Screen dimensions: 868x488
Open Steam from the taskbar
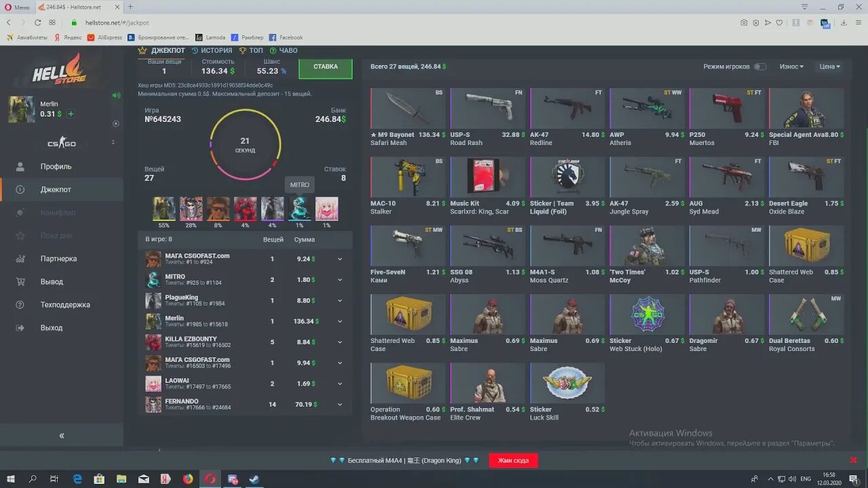coord(254,479)
